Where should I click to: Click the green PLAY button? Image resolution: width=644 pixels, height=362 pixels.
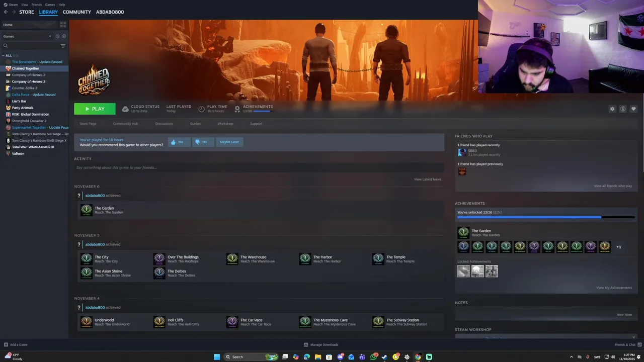(x=95, y=109)
